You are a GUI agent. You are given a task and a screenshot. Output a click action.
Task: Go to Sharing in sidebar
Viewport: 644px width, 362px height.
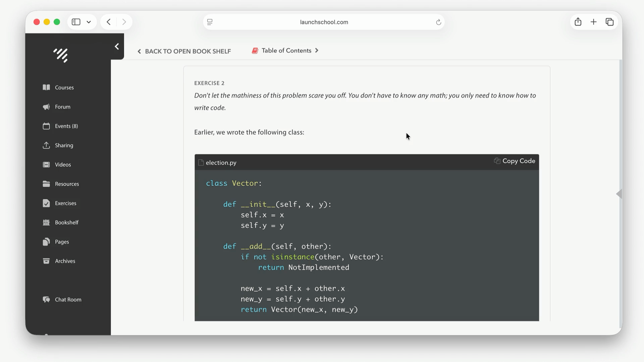(64, 145)
